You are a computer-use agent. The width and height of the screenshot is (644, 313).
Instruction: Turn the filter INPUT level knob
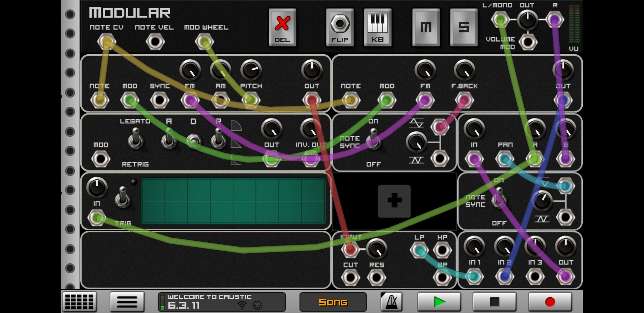pyautogui.click(x=377, y=249)
